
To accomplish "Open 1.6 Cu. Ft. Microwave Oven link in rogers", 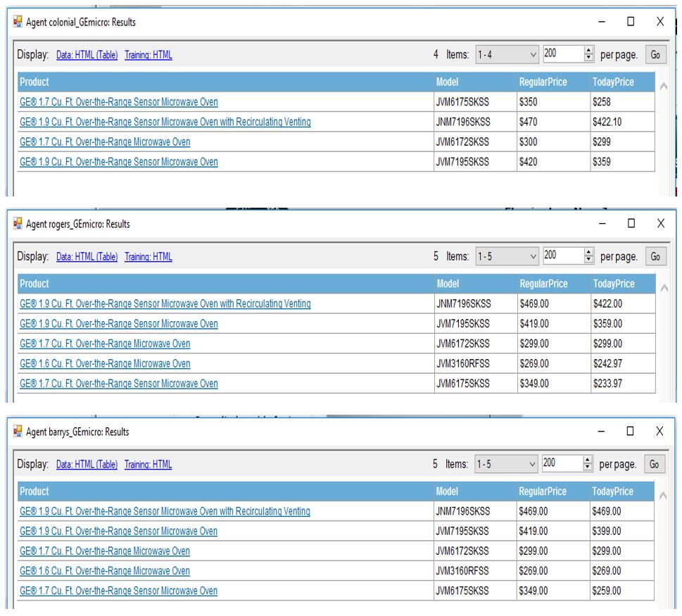I will pos(105,364).
